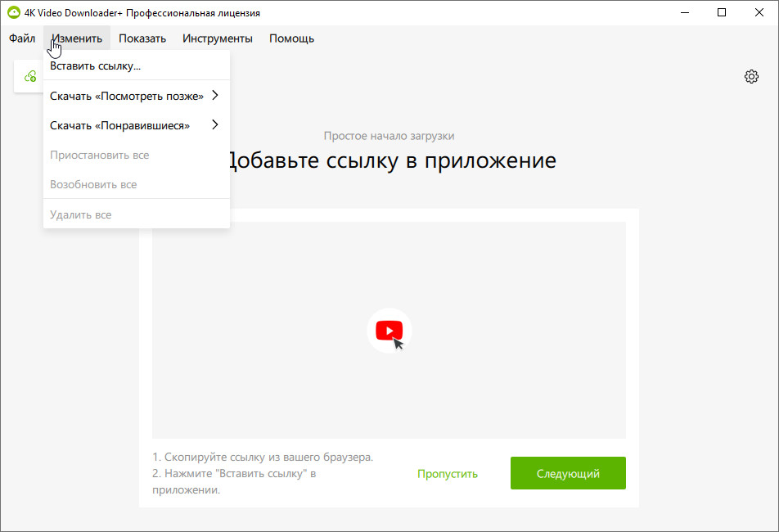The width and height of the screenshot is (779, 532).
Task: Expand the Скачать «Посмотреть позже» submenu arrow
Action: click(x=215, y=96)
